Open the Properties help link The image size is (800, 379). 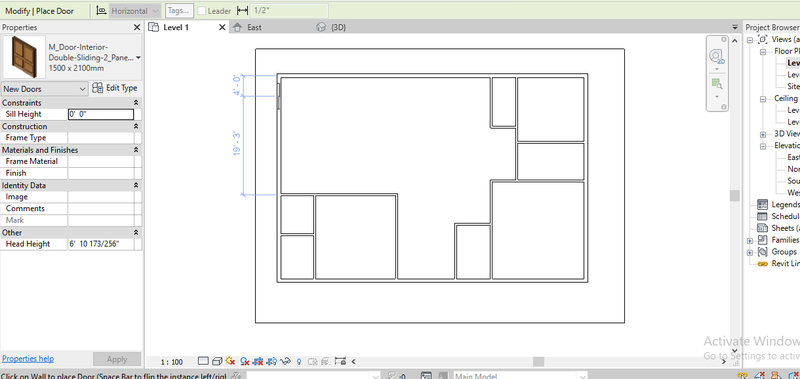coord(28,359)
